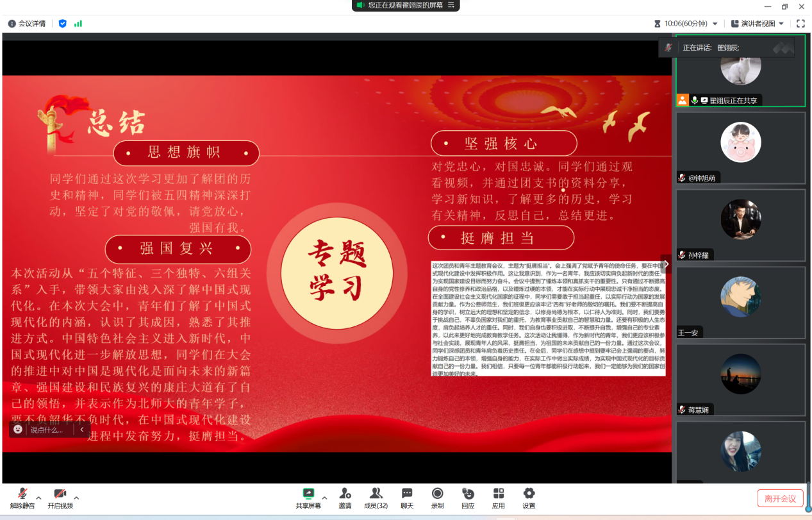812x520 pixels.
Task: Enter full screen via top-right icon
Action: point(800,24)
